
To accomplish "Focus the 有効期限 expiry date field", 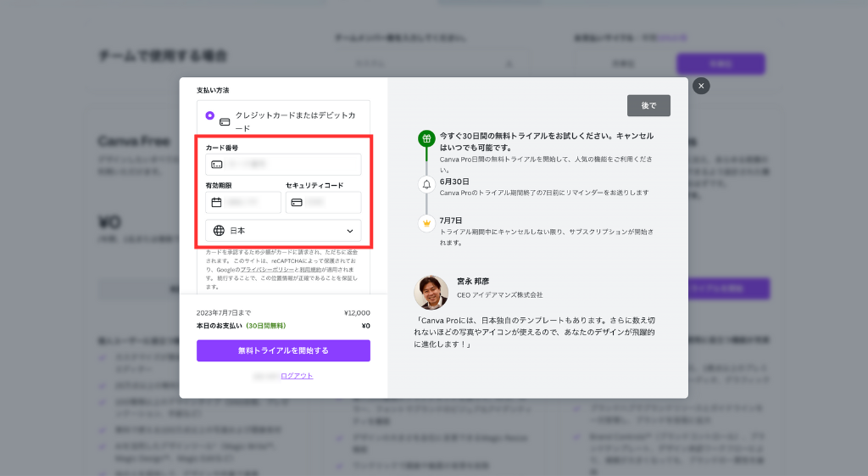I will point(243,202).
